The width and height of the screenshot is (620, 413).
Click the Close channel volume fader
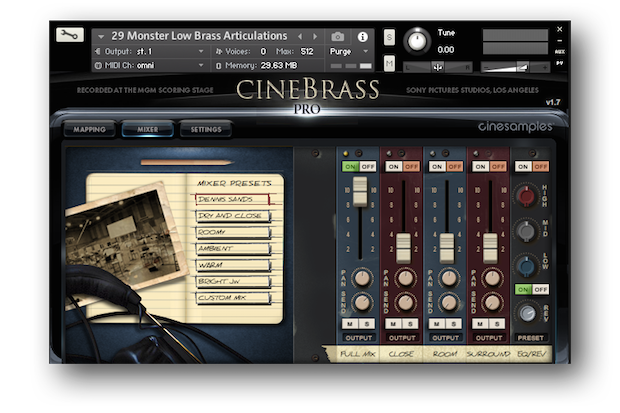403,248
